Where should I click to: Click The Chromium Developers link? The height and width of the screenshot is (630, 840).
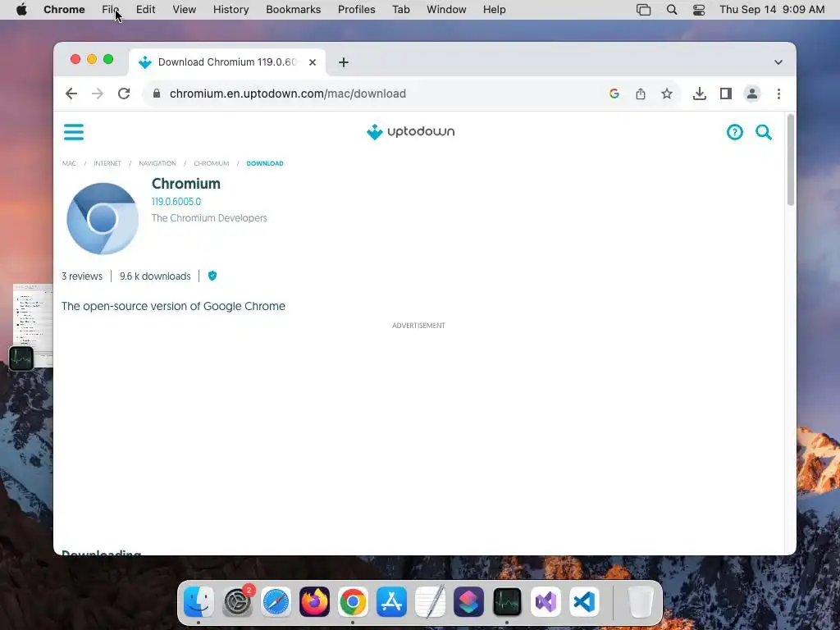point(209,218)
